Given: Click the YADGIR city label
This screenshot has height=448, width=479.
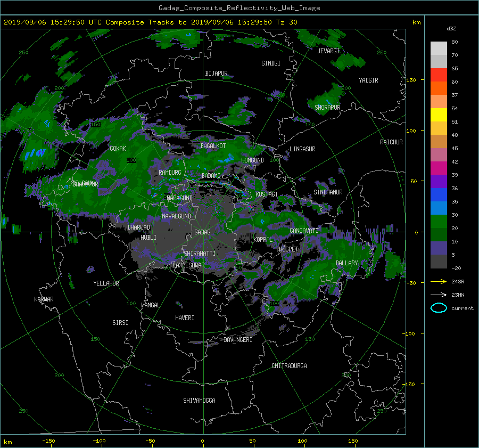Looking at the screenshot, I should pos(368,80).
